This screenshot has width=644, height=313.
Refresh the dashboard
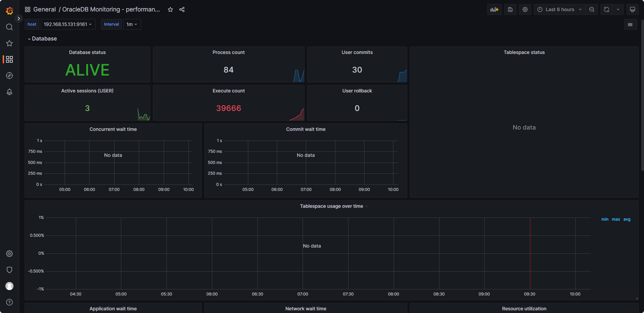[x=607, y=9]
